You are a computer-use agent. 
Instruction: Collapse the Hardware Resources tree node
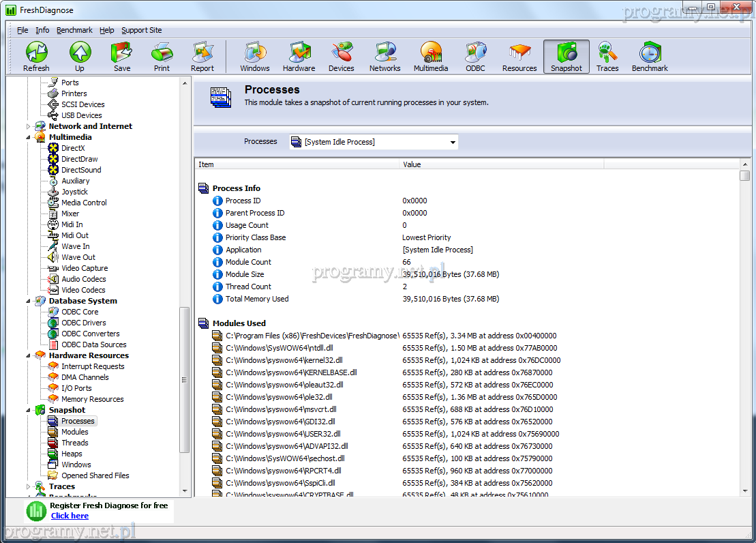pyautogui.click(x=29, y=355)
